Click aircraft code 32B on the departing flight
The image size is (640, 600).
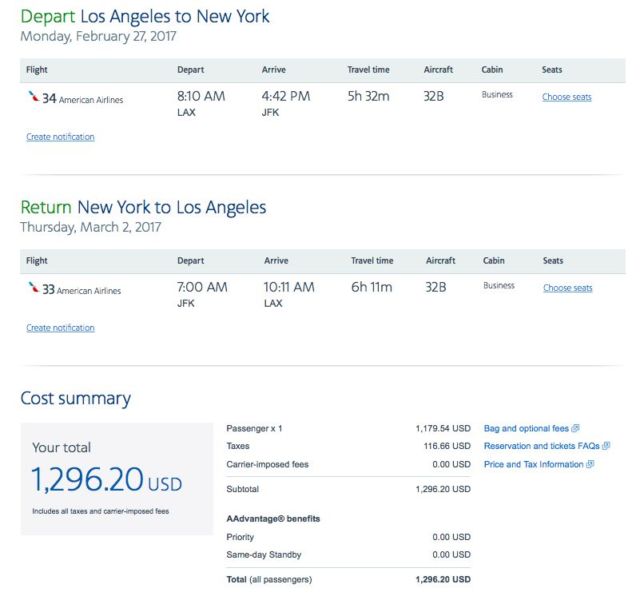[x=434, y=96]
